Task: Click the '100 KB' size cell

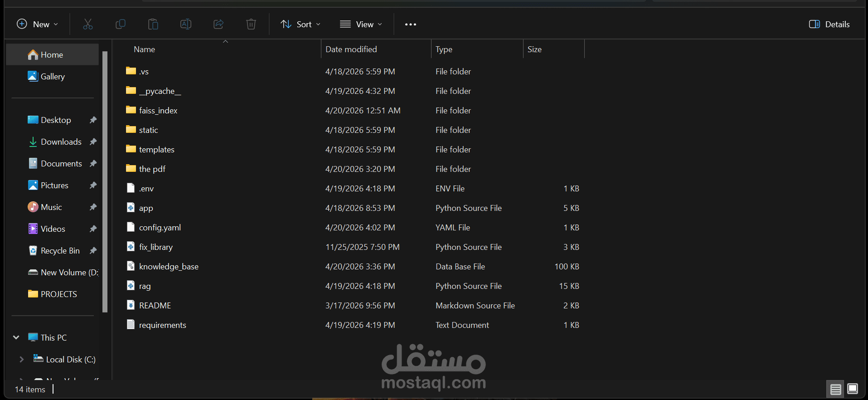Action: 567,266
